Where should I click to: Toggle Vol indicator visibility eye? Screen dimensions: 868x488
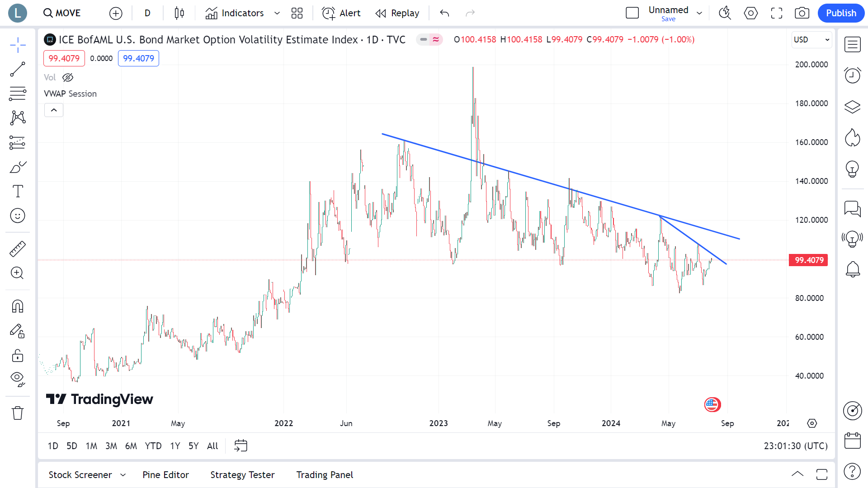[x=68, y=77]
